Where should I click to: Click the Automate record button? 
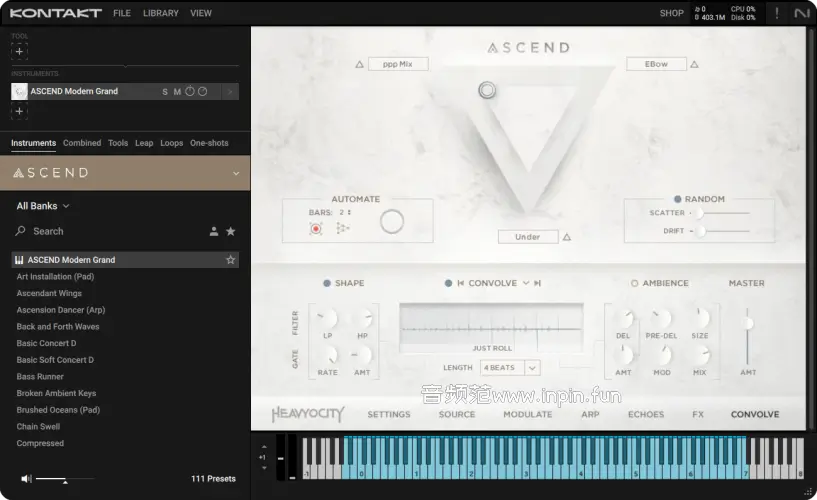316,229
